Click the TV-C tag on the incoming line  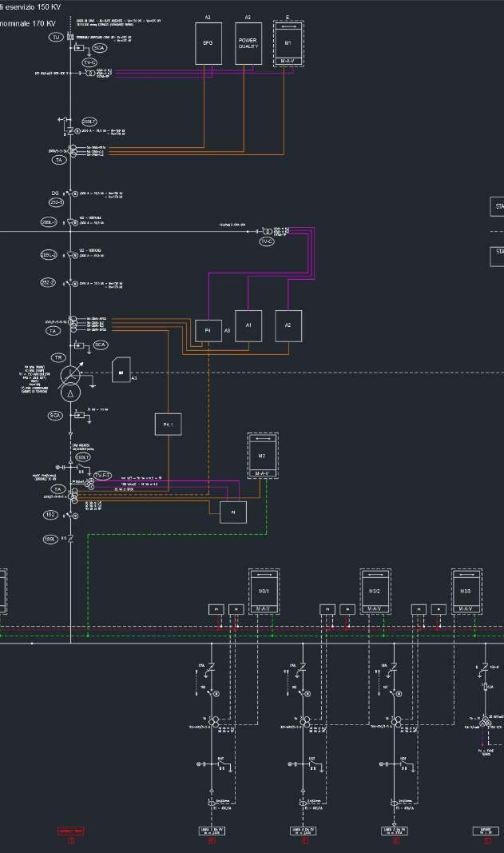(89, 62)
